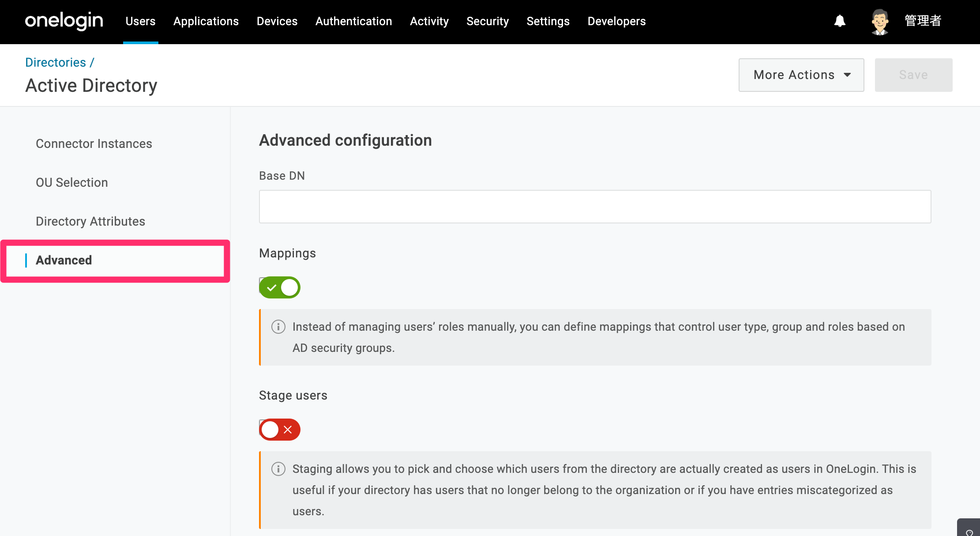The image size is (980, 536).
Task: Click the Stage users label
Action: pos(293,396)
